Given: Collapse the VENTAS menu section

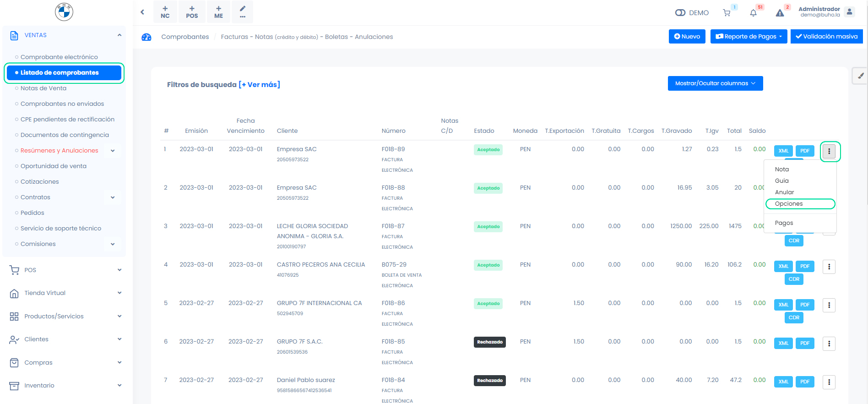Looking at the screenshot, I should (x=119, y=35).
